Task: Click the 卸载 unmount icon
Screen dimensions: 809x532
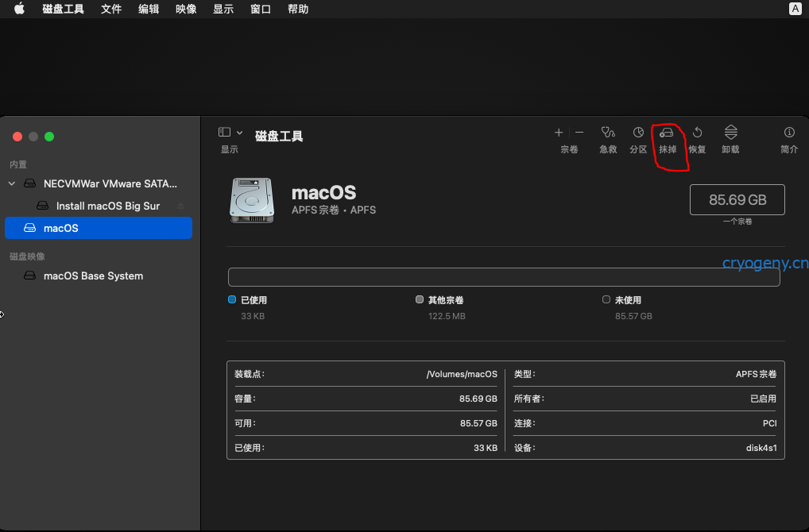Action: coord(730,133)
